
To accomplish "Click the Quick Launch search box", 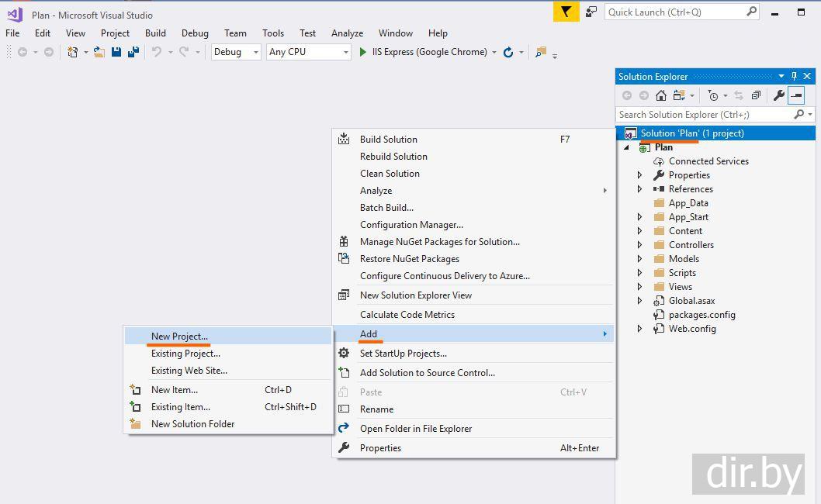I will coord(675,12).
